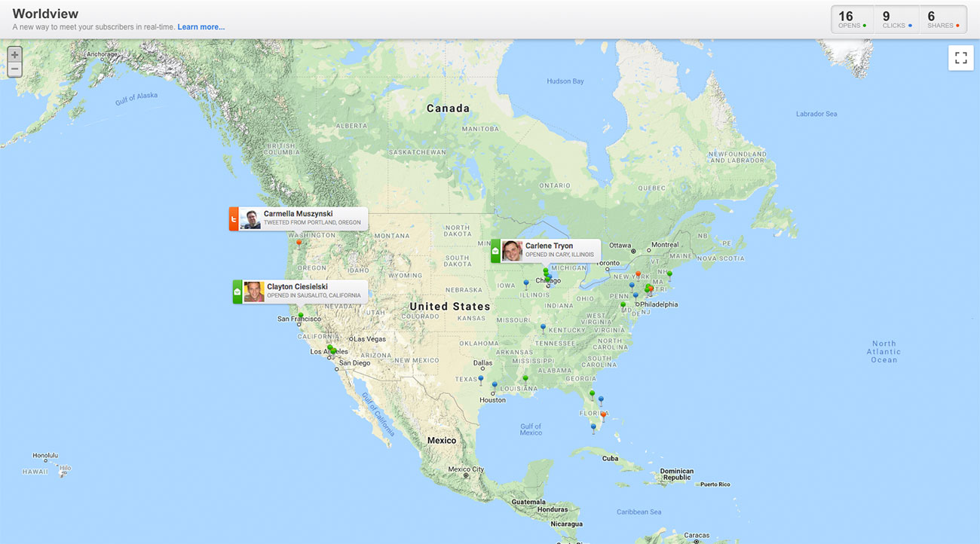Click Carmella Muszynski's avatar photo

(250, 219)
